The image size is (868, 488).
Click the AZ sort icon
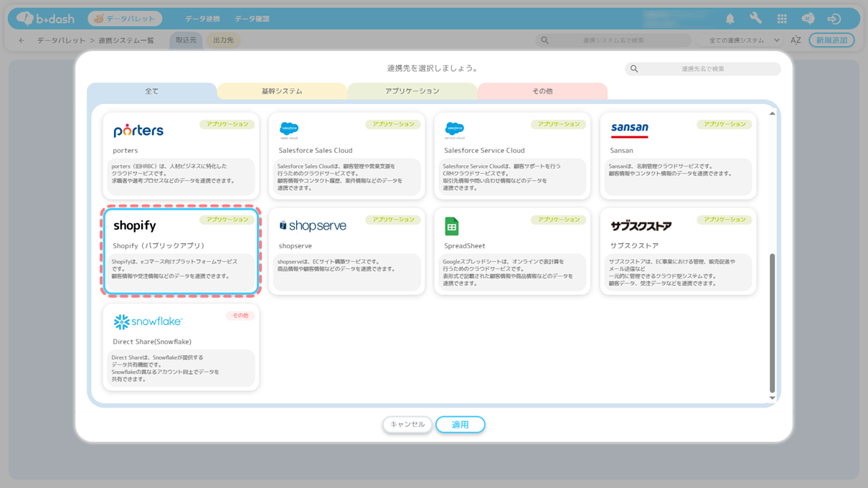pyautogui.click(x=796, y=40)
